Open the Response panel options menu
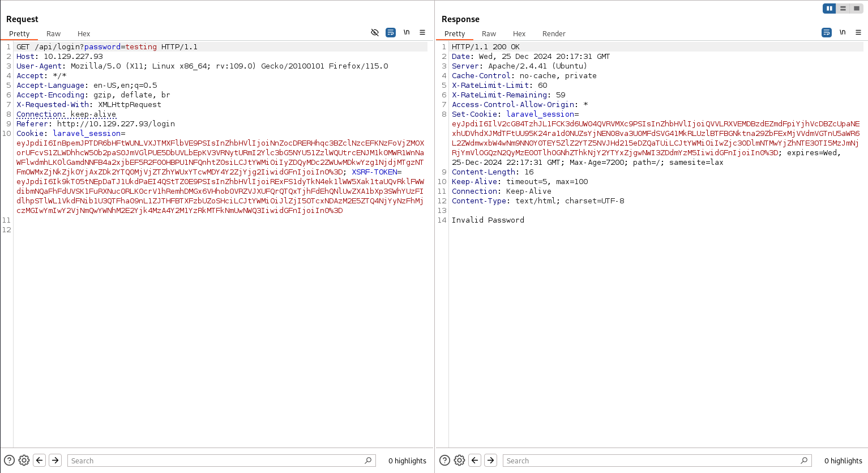 858,32
